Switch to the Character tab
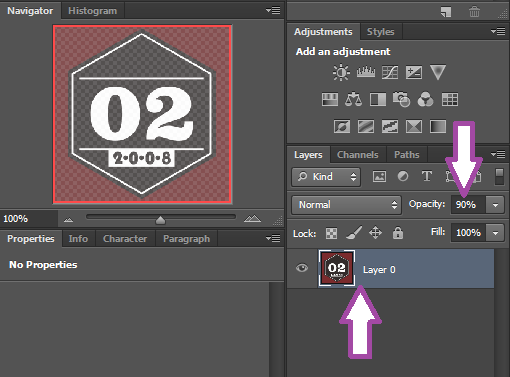 coord(125,239)
